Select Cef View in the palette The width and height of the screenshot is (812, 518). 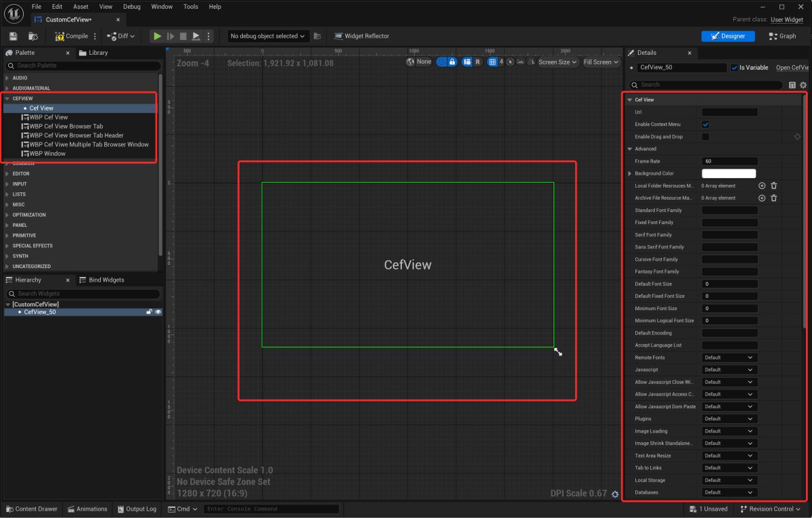[x=41, y=108]
